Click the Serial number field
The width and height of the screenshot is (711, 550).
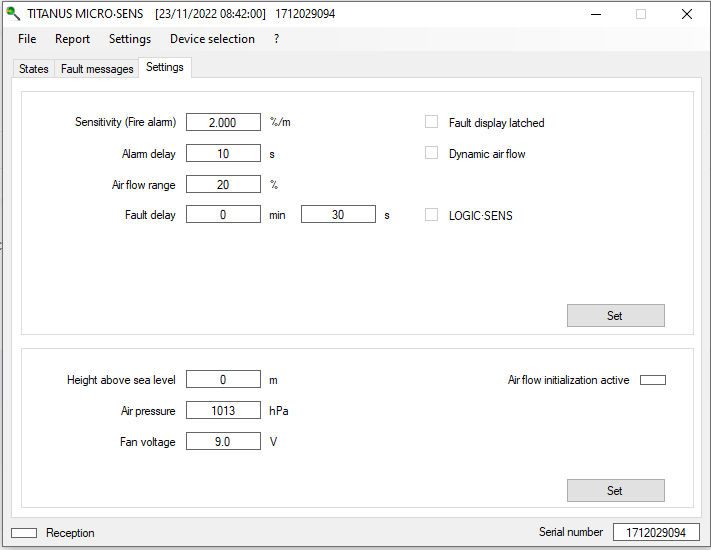[656, 532]
